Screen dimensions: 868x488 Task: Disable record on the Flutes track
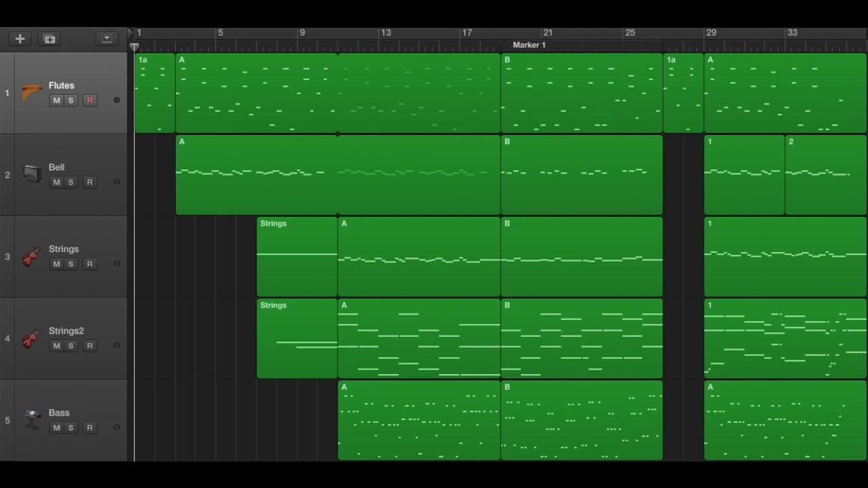(x=90, y=100)
